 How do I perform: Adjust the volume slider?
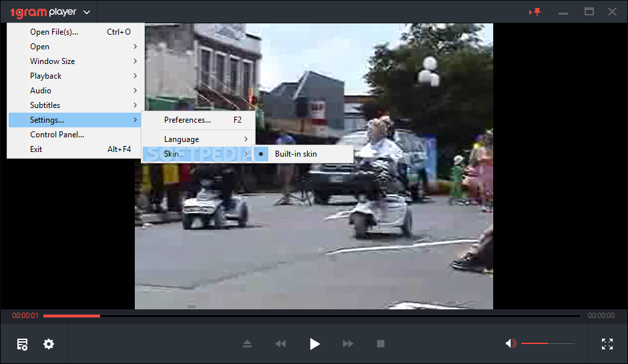pos(547,343)
